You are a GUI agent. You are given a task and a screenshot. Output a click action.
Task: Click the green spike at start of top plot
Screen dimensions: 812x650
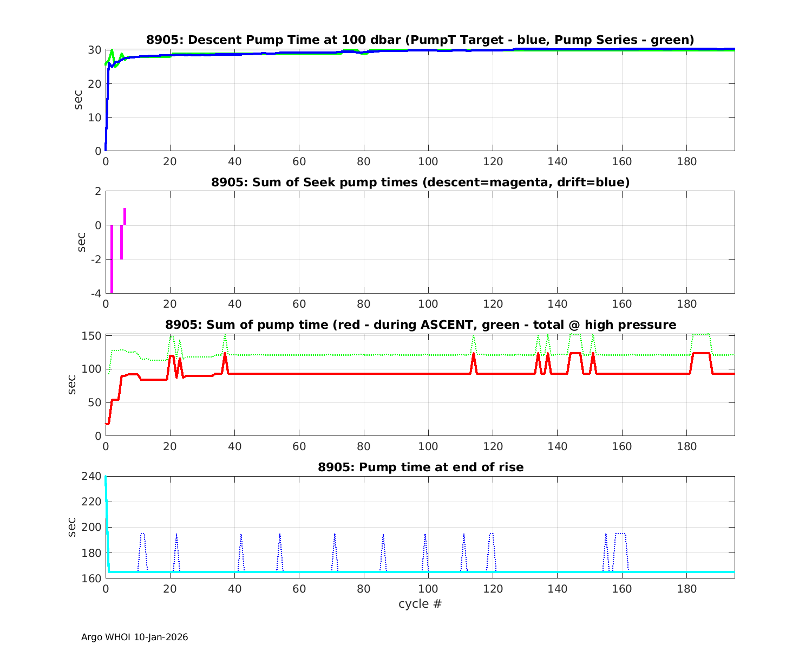112,53
